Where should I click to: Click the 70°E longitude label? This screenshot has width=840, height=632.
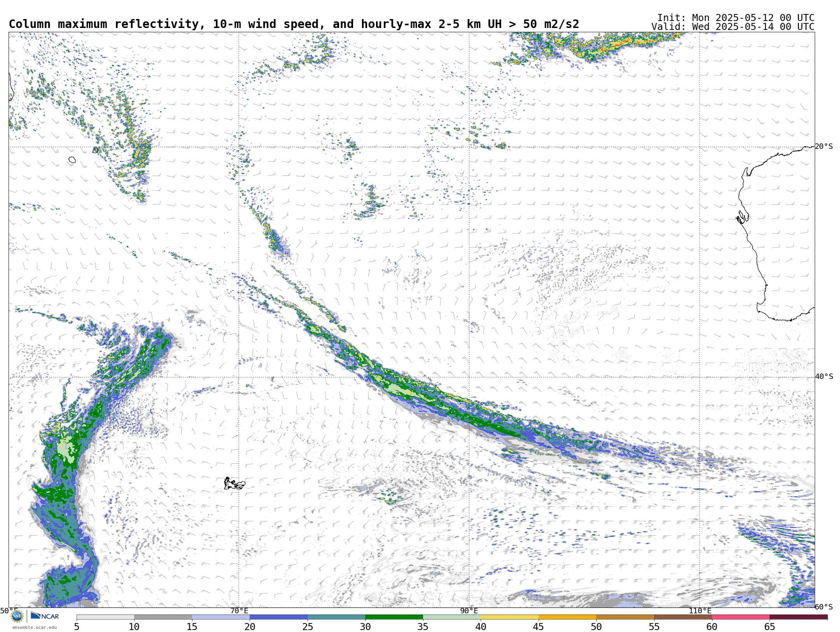point(239,611)
